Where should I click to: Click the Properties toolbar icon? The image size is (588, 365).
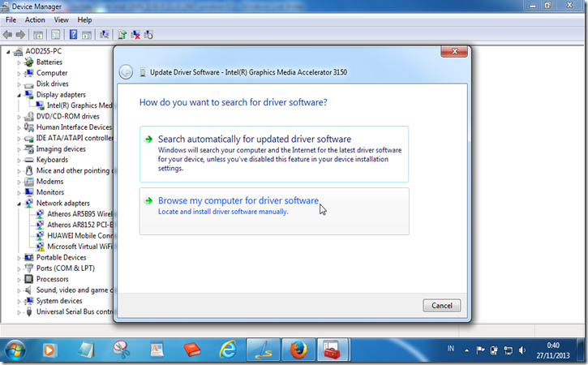[55, 35]
